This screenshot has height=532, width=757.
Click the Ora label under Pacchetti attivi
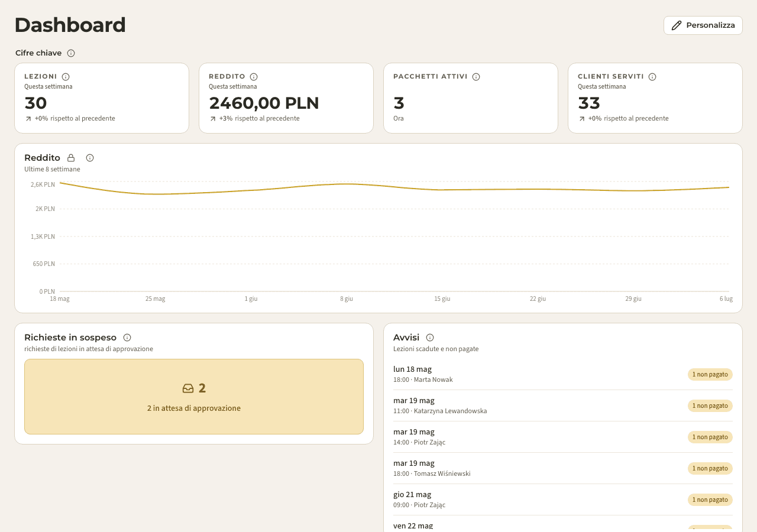(x=399, y=119)
